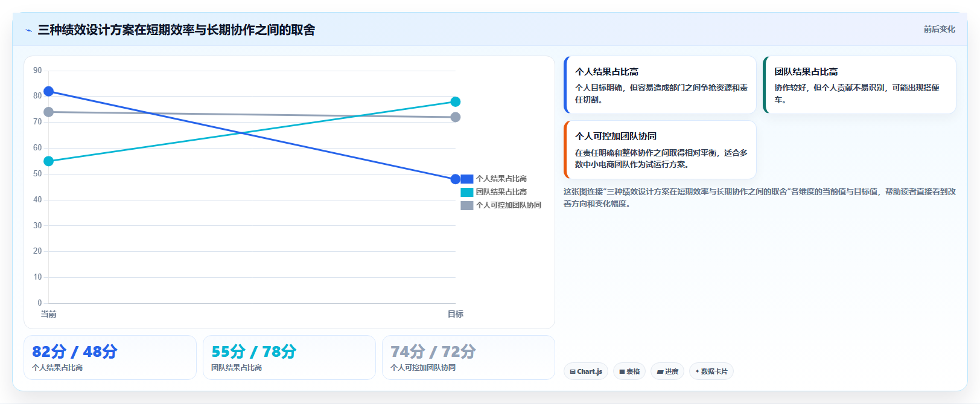Click the 数据卡片 tag chip
The image size is (980, 404).
tap(711, 371)
